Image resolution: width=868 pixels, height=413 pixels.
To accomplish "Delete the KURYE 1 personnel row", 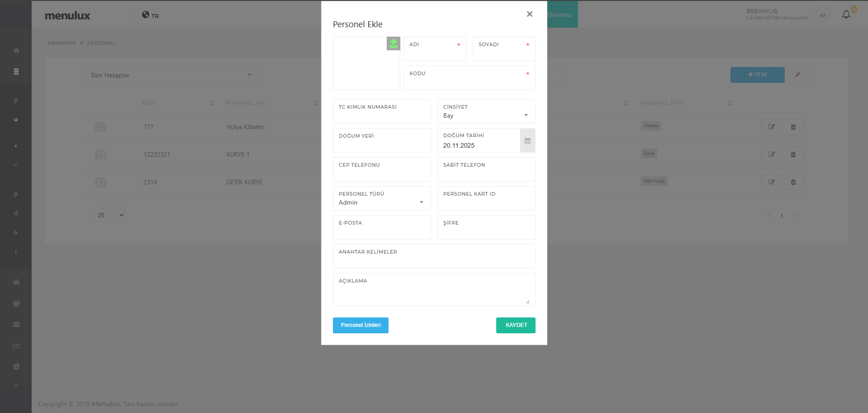I will [793, 154].
